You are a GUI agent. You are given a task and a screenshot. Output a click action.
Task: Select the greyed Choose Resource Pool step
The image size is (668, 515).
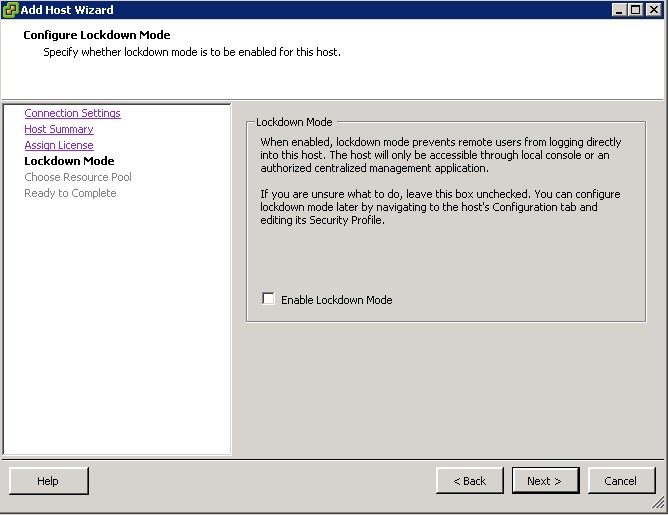[78, 177]
